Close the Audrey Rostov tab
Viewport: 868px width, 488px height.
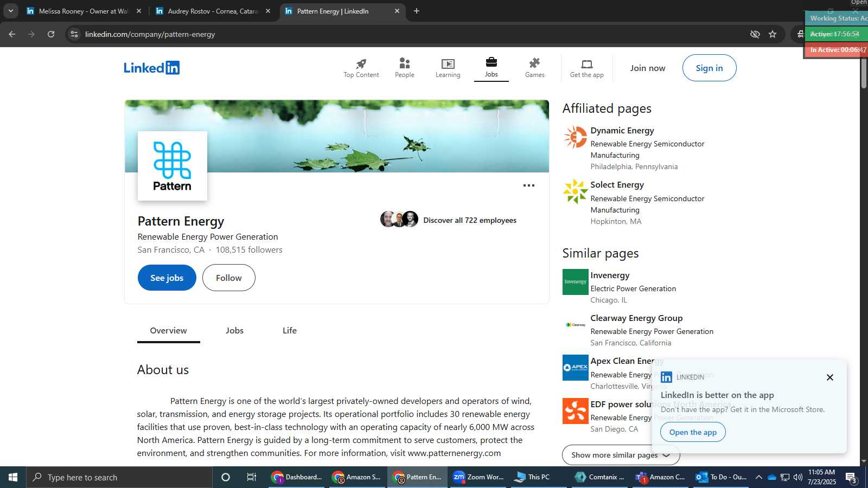267,11
